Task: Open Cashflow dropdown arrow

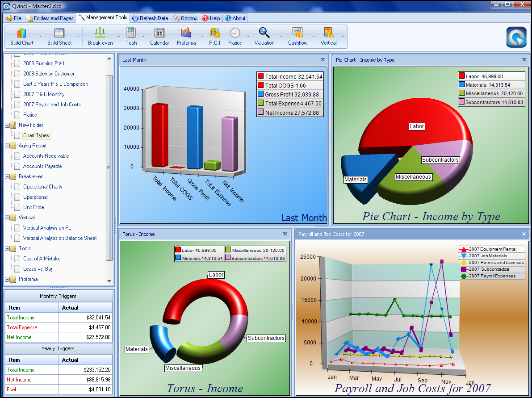Action: pos(314,36)
